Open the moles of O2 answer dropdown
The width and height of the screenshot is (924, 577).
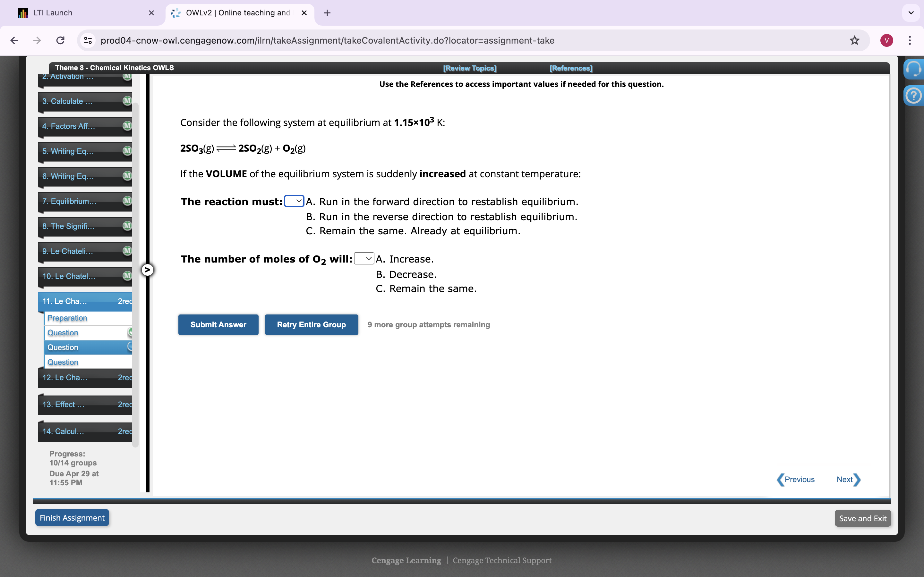point(364,258)
